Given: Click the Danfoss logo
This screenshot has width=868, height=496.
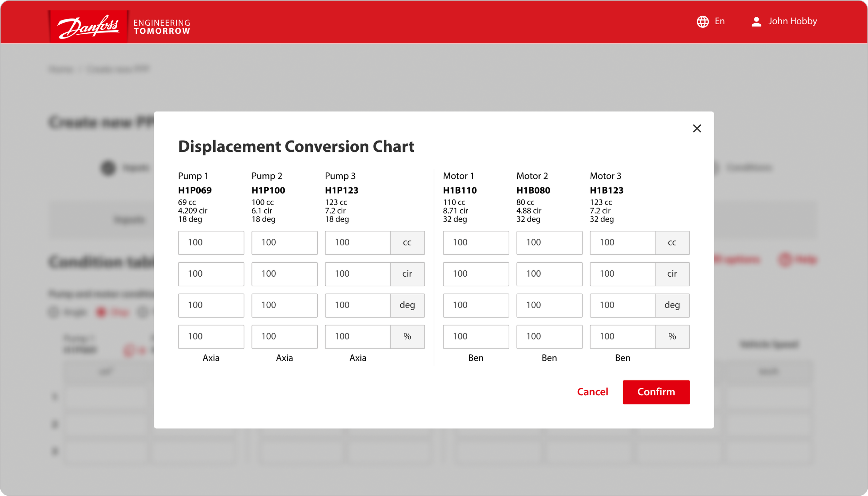Looking at the screenshot, I should pos(89,26).
